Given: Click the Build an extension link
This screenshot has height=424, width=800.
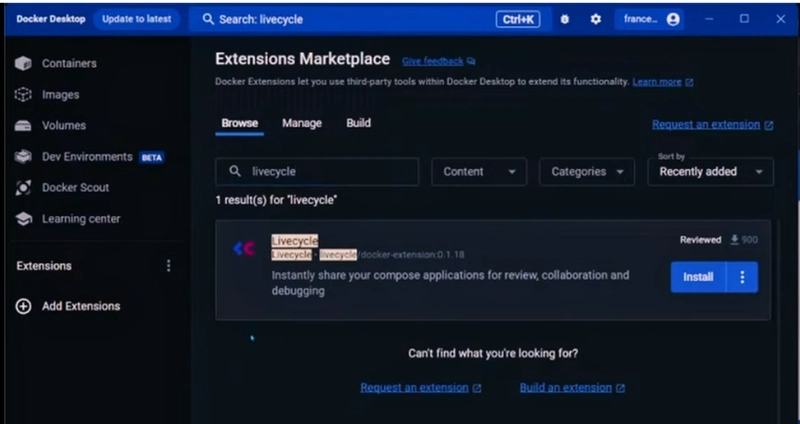Looking at the screenshot, I should 565,388.
